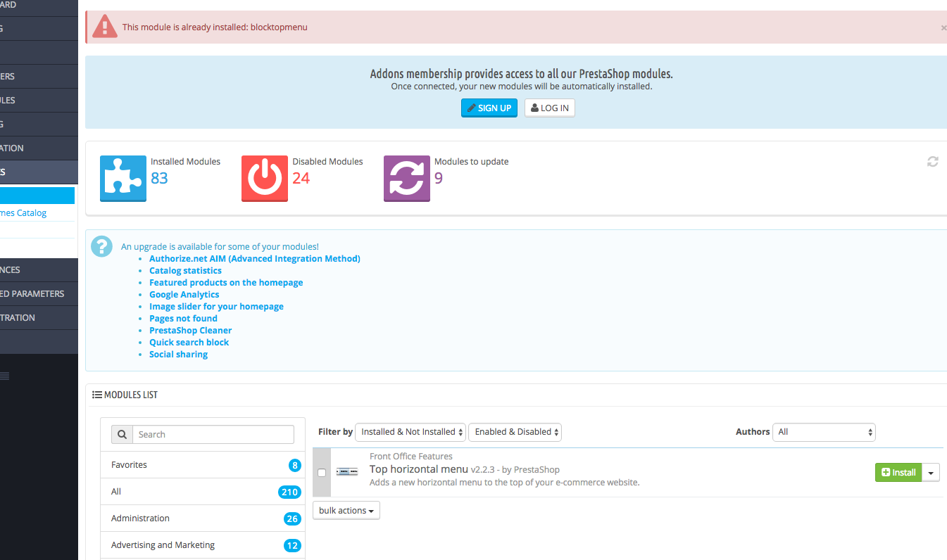Click the modules Search input field
Screen dimensions: 947x560
pyautogui.click(x=213, y=434)
